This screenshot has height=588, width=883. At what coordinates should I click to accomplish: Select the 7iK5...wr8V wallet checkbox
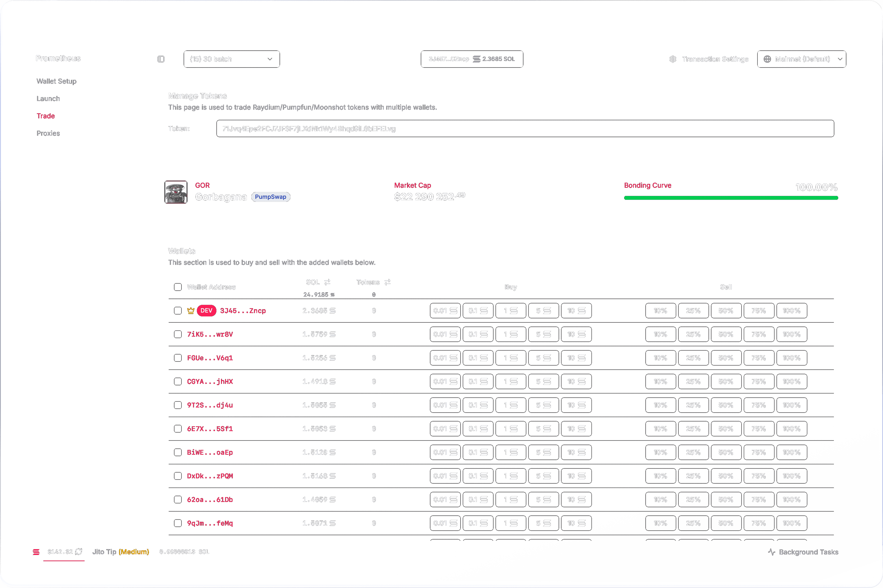point(178,334)
